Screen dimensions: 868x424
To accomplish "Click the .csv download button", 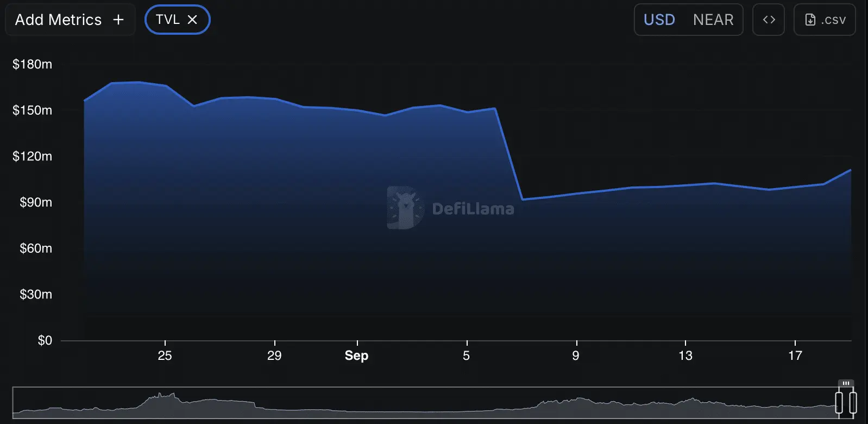I will [x=825, y=20].
